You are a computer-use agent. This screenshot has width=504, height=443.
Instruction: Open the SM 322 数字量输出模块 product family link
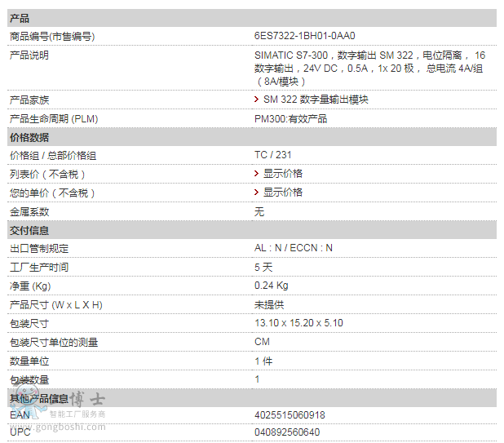(316, 100)
